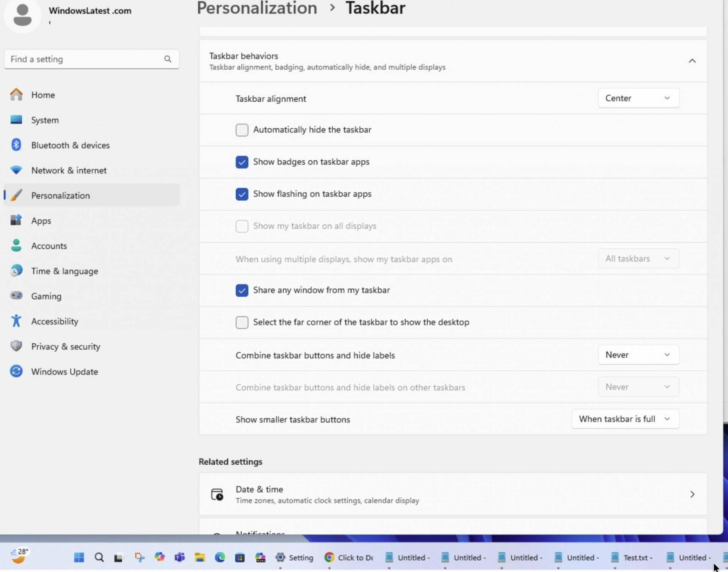Open Windows Update from the sidebar

click(64, 371)
